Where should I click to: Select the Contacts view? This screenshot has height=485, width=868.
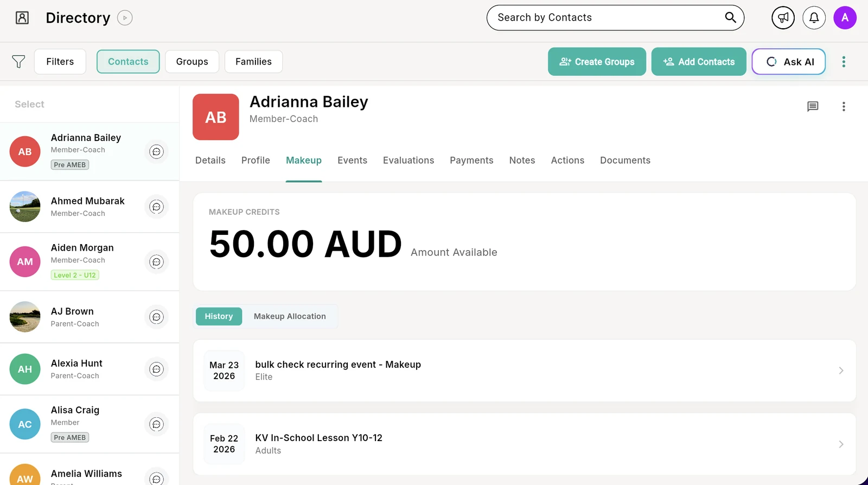coord(128,62)
